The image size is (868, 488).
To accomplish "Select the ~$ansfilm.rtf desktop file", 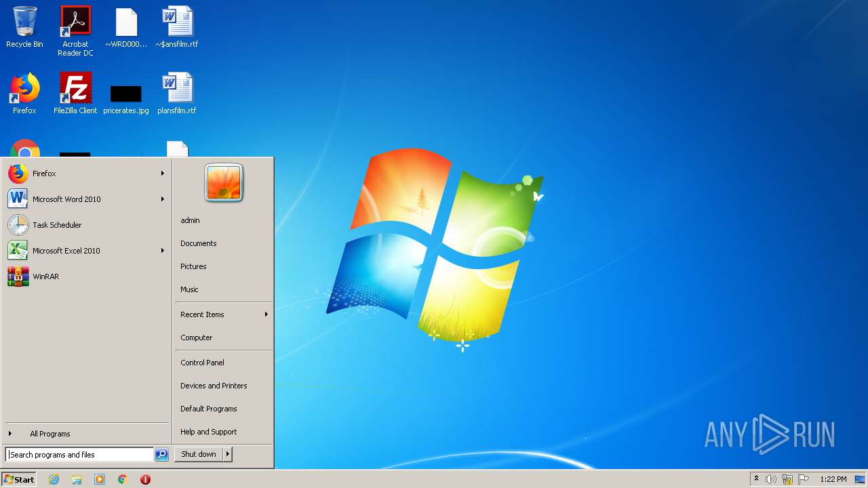I will 177,28.
